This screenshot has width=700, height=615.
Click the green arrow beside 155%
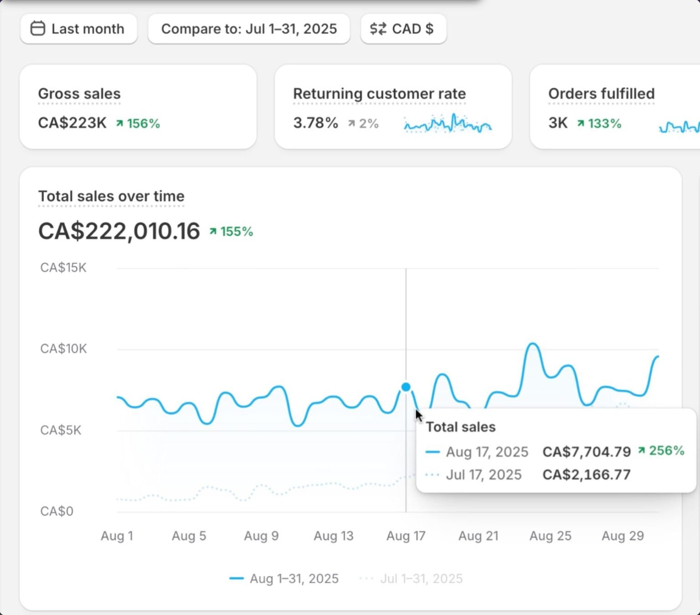(213, 231)
